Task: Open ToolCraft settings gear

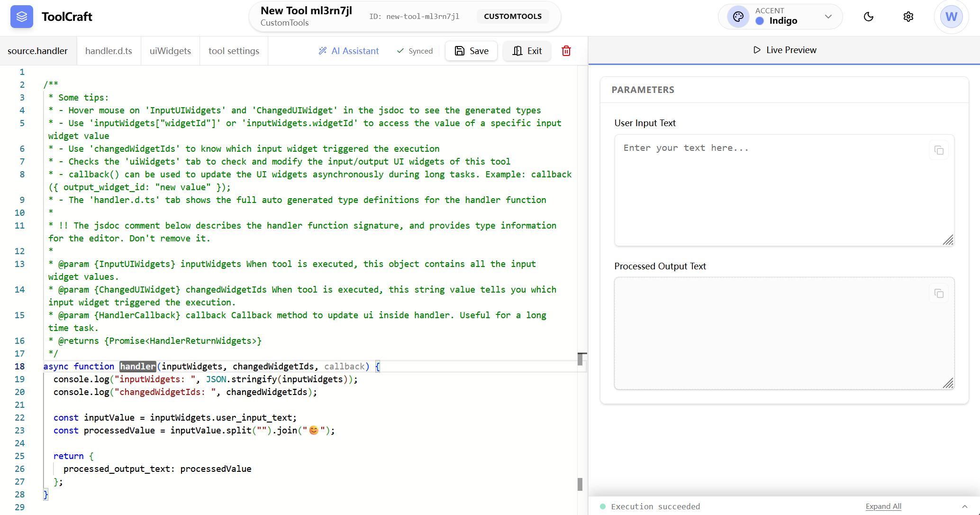Action: (x=908, y=17)
